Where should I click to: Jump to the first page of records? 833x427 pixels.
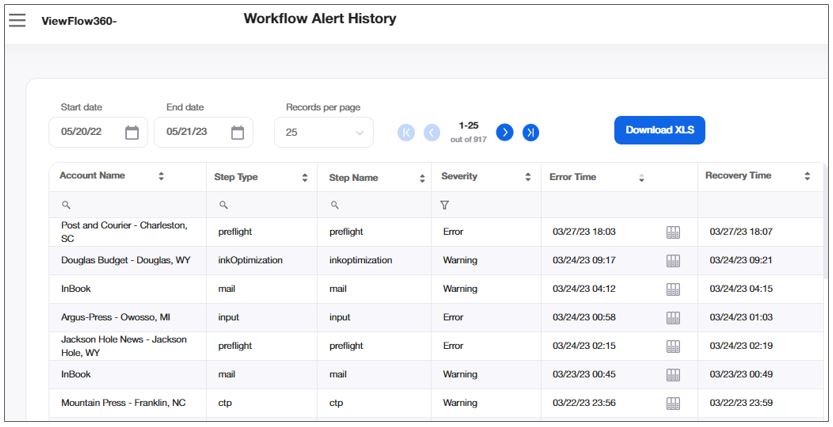406,132
